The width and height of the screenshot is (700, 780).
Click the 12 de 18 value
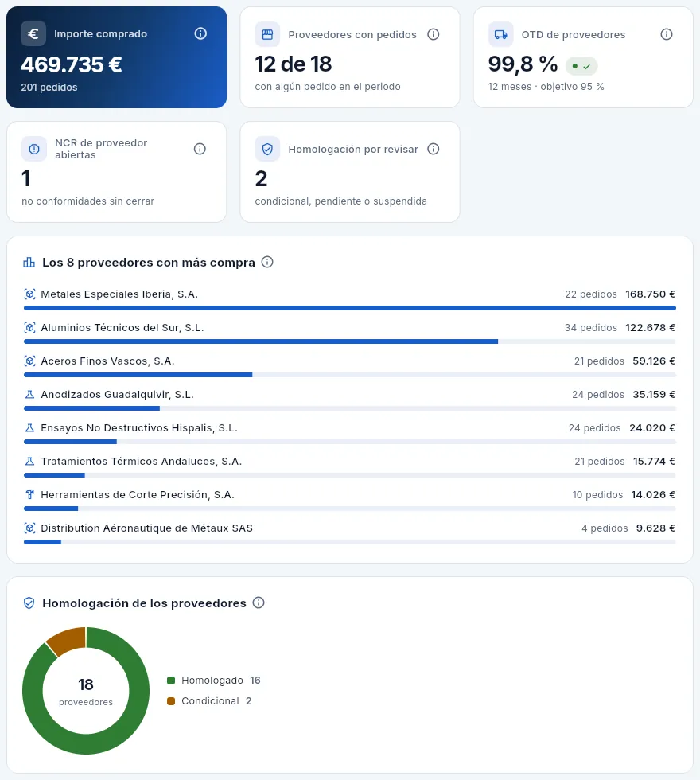pos(294,64)
